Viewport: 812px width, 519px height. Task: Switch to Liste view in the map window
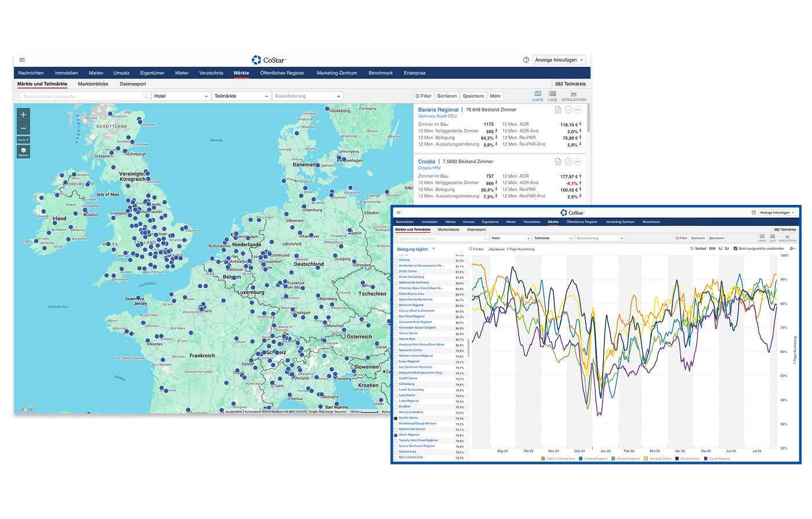(552, 96)
